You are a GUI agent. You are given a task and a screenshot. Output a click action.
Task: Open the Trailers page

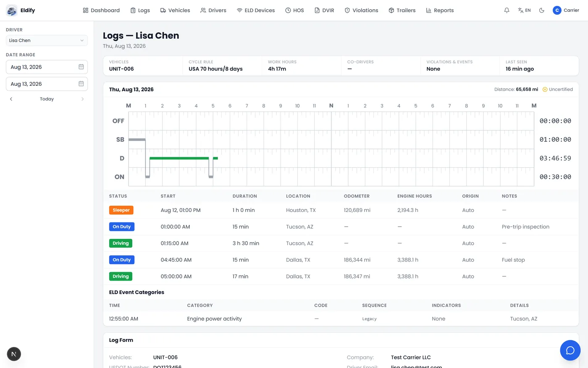click(x=402, y=10)
